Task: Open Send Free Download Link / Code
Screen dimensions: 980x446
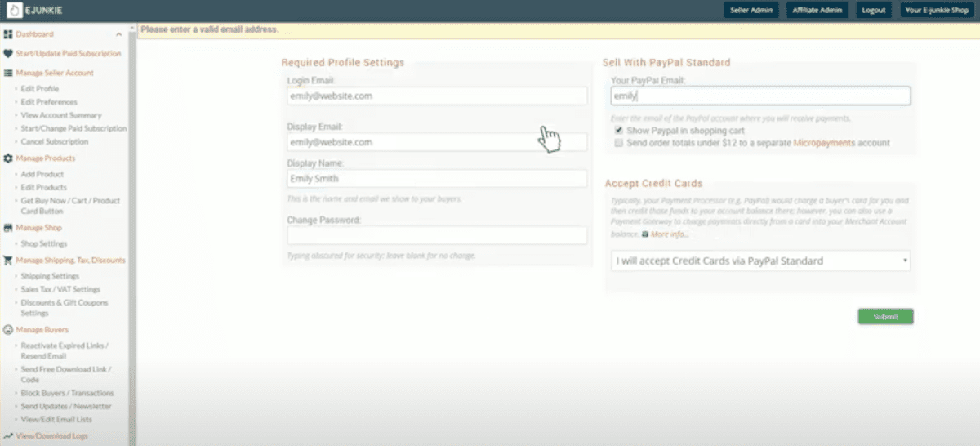Action: 66,374
